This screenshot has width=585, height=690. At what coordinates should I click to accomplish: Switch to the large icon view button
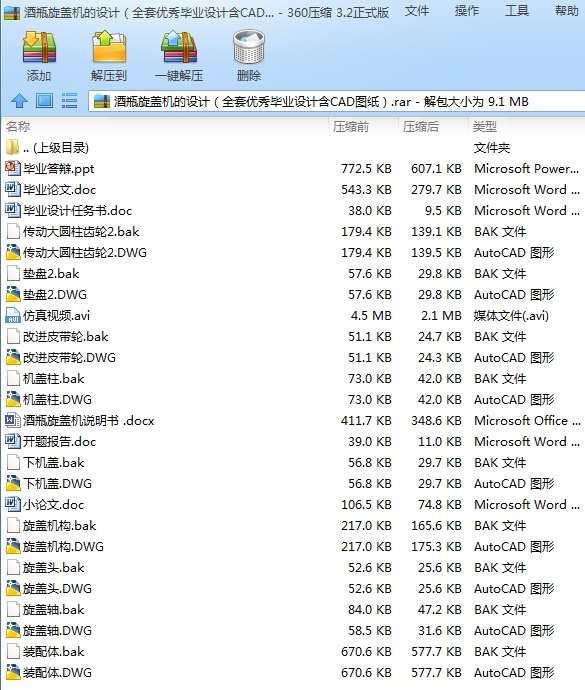point(44,101)
